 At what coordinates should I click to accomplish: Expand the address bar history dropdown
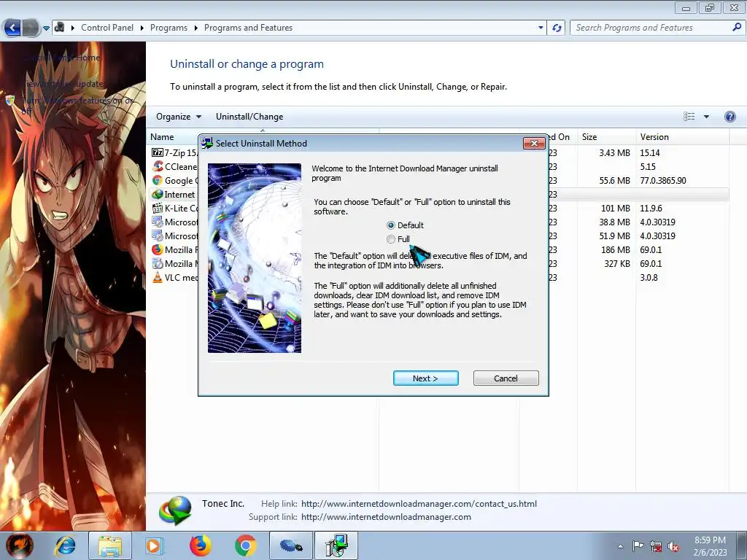[x=541, y=28]
